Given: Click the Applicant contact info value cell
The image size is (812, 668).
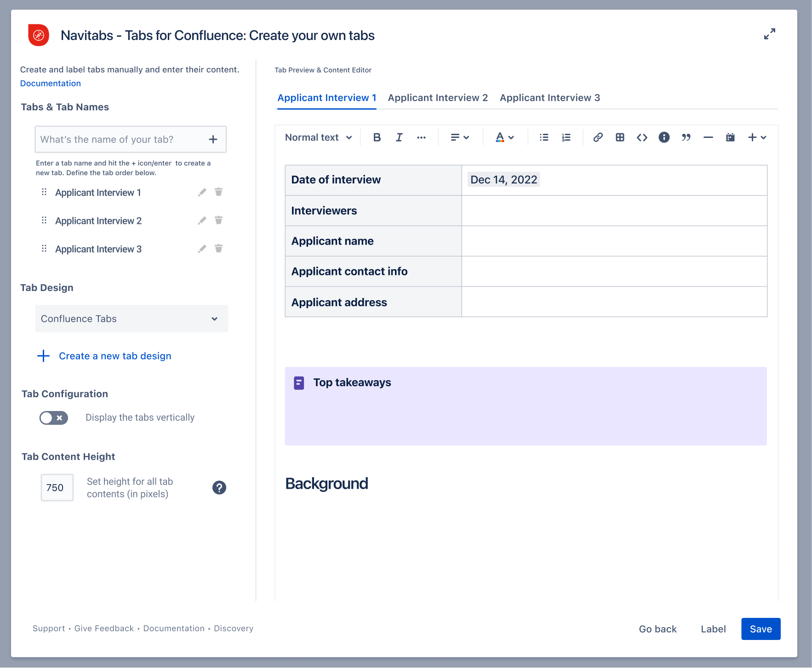Looking at the screenshot, I should [x=614, y=271].
